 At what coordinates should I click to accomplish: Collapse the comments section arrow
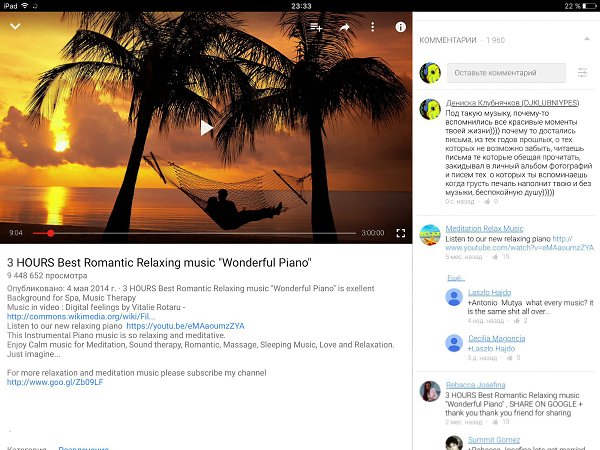tap(587, 39)
